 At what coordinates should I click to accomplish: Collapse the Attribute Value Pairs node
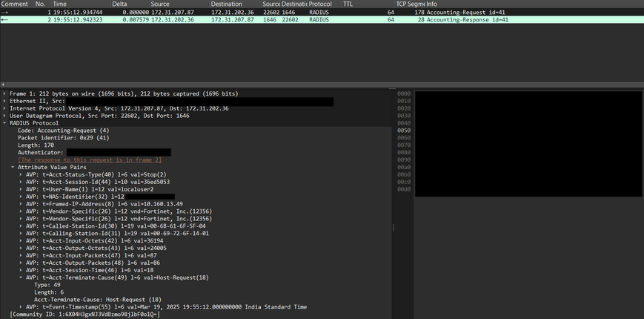point(13,168)
